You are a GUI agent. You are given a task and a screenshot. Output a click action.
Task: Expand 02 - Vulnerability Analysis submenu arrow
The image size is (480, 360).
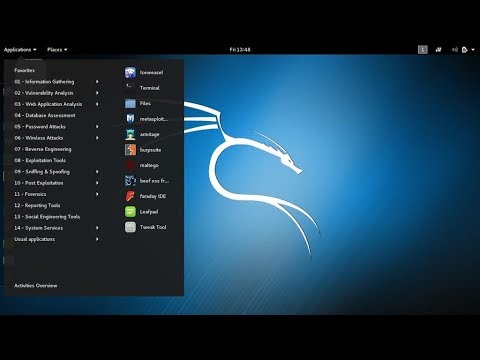click(x=97, y=93)
